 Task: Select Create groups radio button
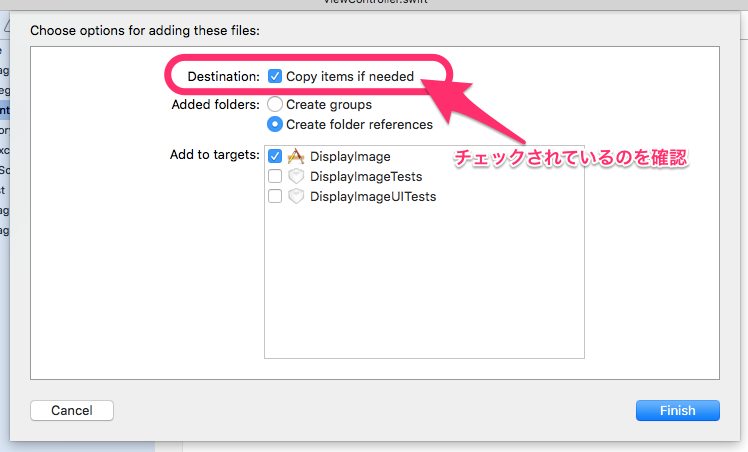pos(275,104)
